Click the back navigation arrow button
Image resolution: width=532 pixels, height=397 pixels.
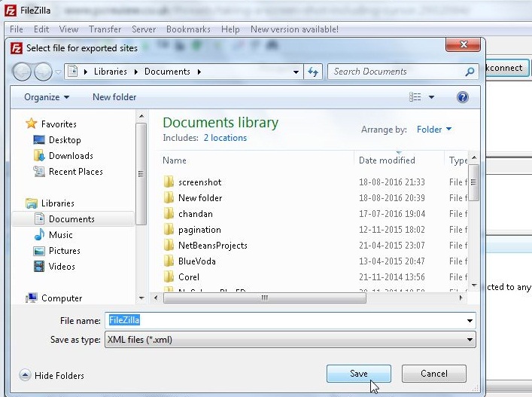click(x=22, y=72)
